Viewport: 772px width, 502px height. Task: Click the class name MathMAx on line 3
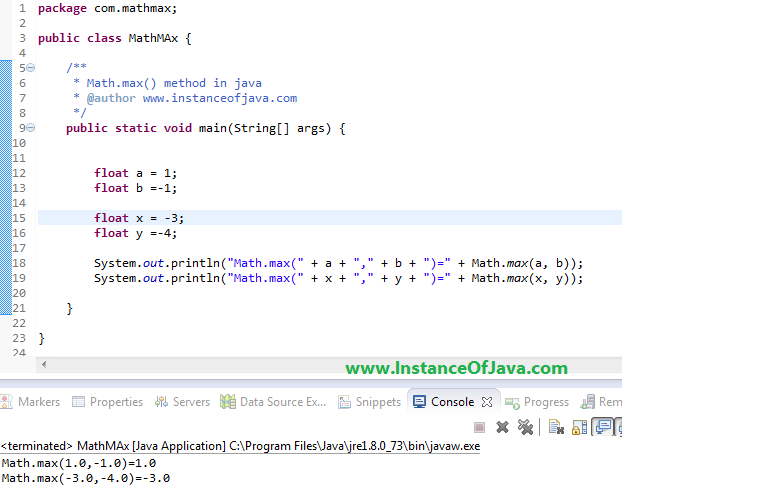click(153, 38)
